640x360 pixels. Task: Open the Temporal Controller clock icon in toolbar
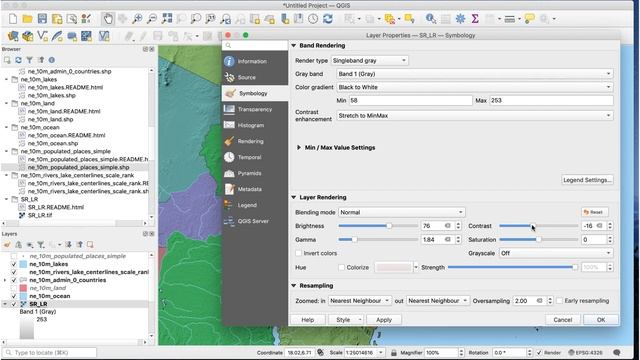click(x=313, y=19)
